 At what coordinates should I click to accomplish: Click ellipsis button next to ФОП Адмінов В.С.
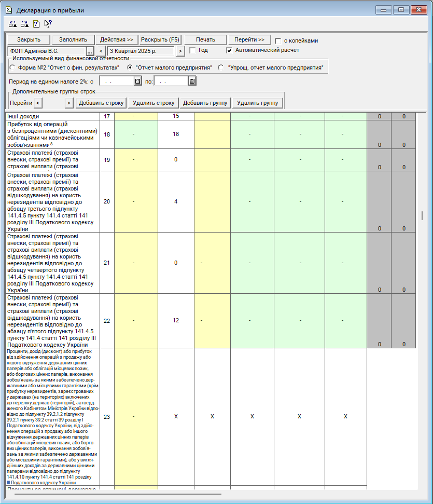click(x=89, y=51)
